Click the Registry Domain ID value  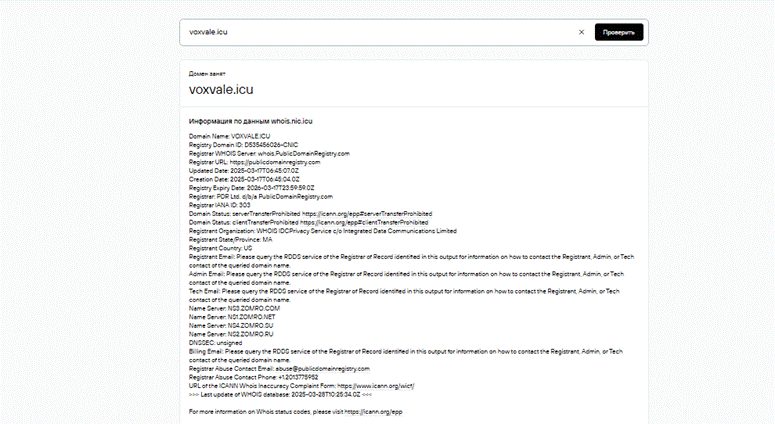(x=271, y=145)
